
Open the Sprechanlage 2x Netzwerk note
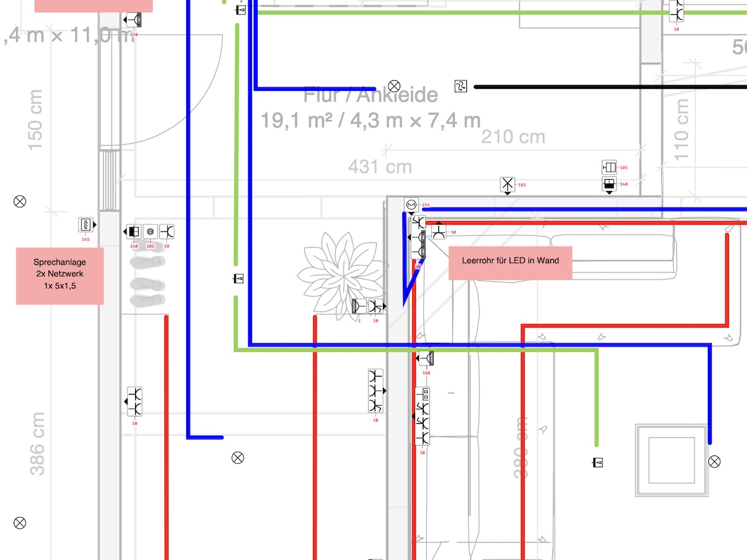click(59, 274)
